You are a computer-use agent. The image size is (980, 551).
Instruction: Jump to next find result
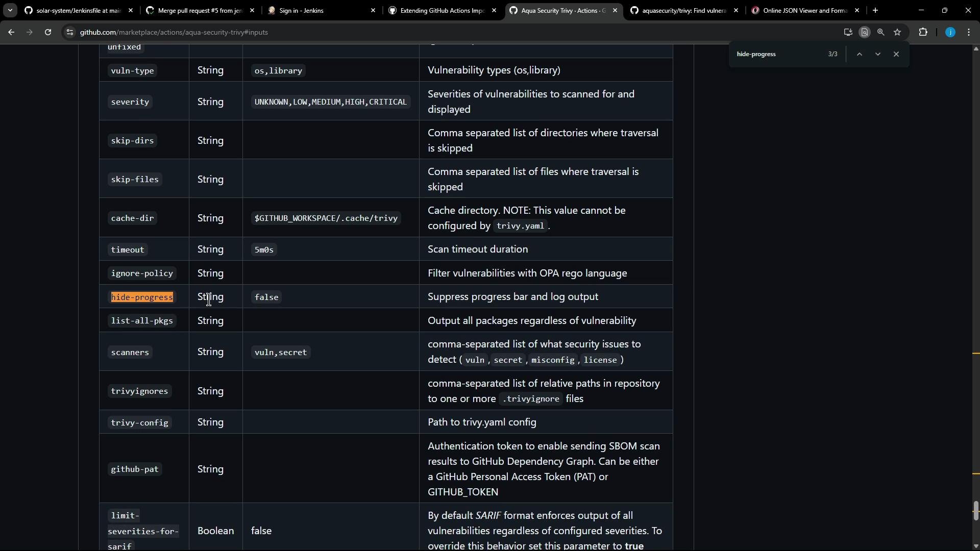878,54
